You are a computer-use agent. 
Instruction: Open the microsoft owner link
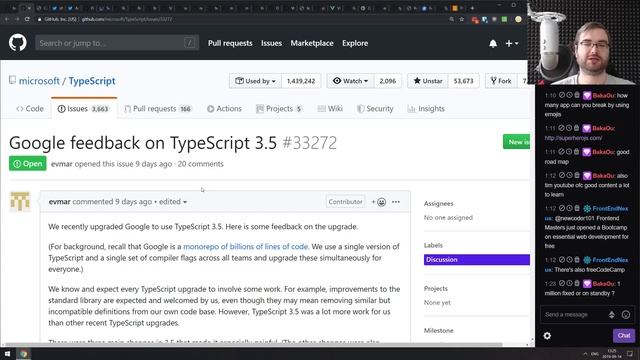coord(39,81)
